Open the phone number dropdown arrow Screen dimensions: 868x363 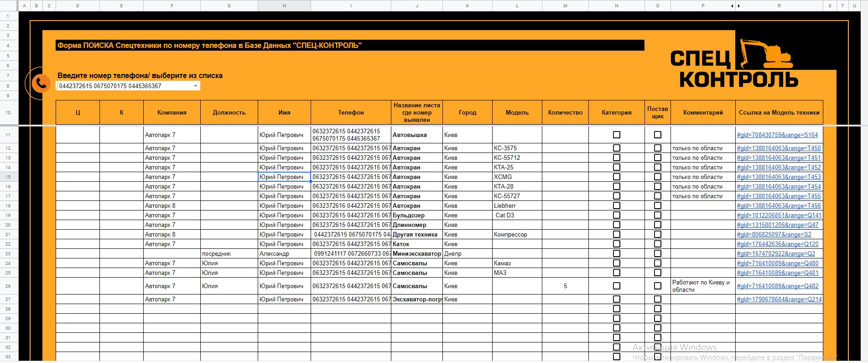click(x=196, y=86)
